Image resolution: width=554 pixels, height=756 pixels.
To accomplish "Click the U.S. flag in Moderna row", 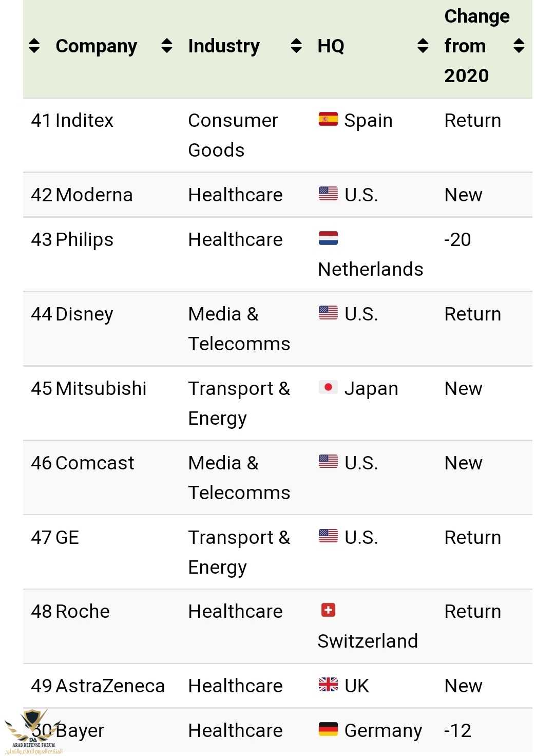I will [328, 194].
